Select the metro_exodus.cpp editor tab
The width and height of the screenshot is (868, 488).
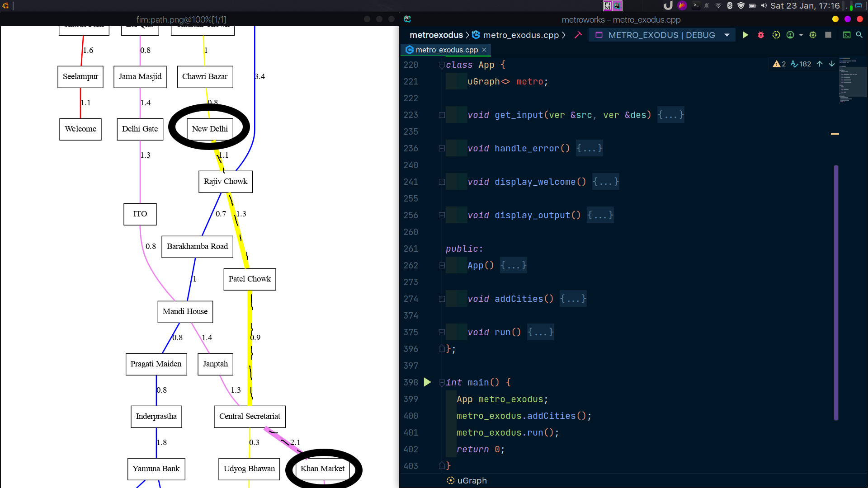click(x=446, y=50)
